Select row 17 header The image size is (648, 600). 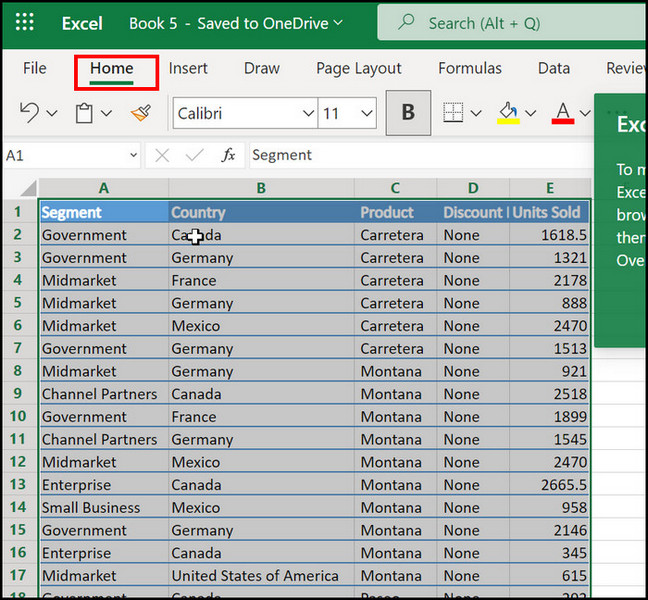[18, 575]
